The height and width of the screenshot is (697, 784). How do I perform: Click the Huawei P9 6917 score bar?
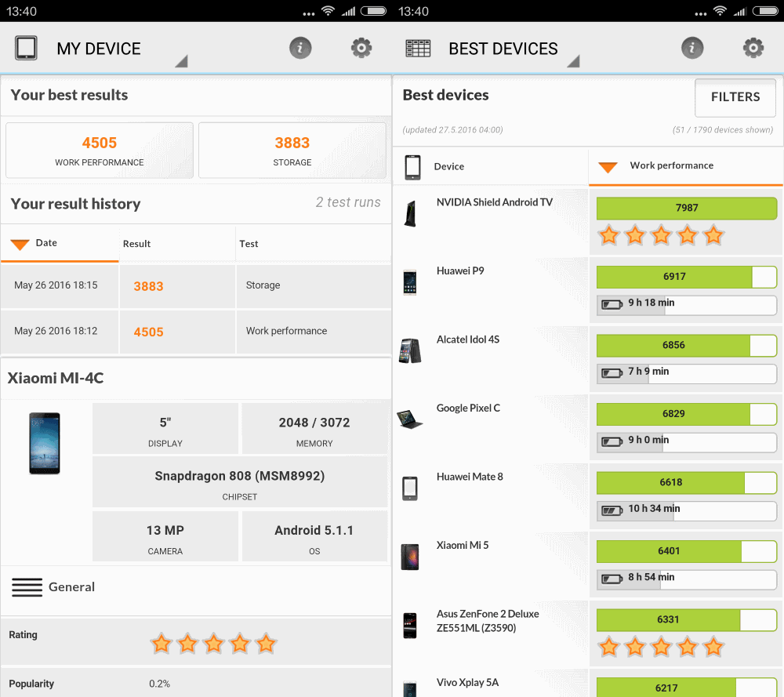coord(687,277)
